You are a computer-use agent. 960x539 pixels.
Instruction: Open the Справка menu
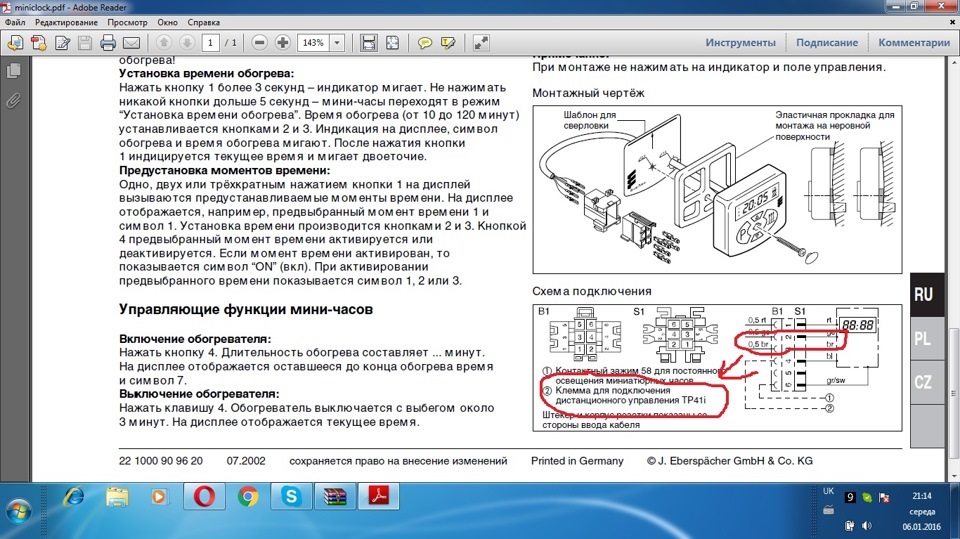pyautogui.click(x=203, y=22)
